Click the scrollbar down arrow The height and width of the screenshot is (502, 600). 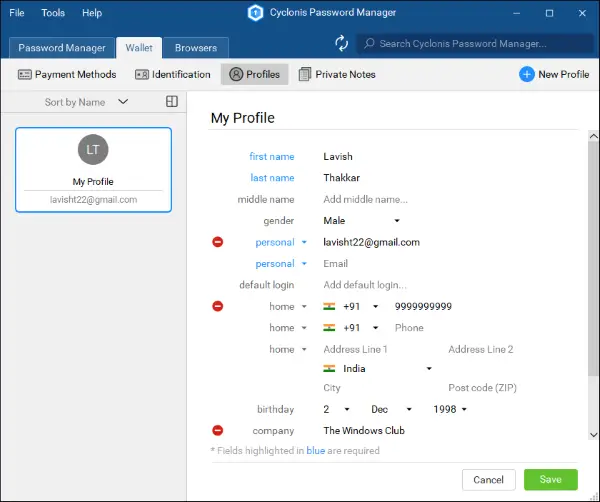click(593, 435)
